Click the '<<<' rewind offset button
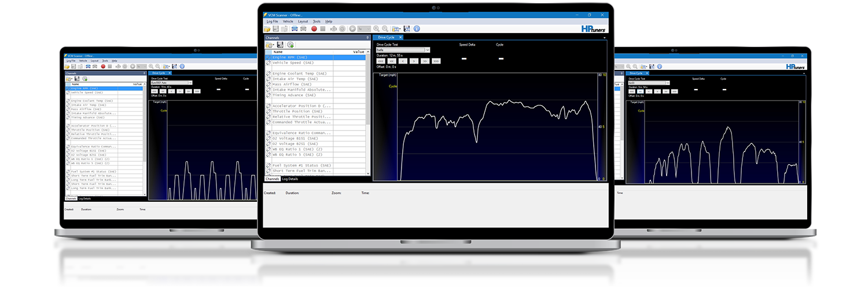868x289 pixels. coord(380,61)
